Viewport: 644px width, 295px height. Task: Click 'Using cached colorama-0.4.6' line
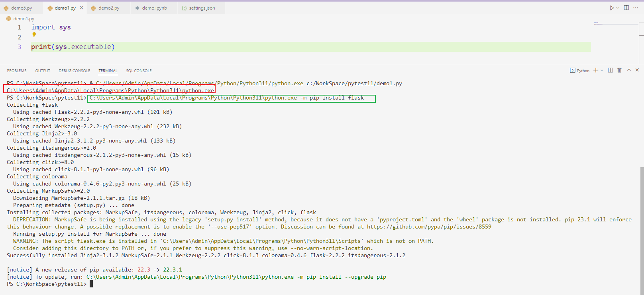(x=102, y=184)
